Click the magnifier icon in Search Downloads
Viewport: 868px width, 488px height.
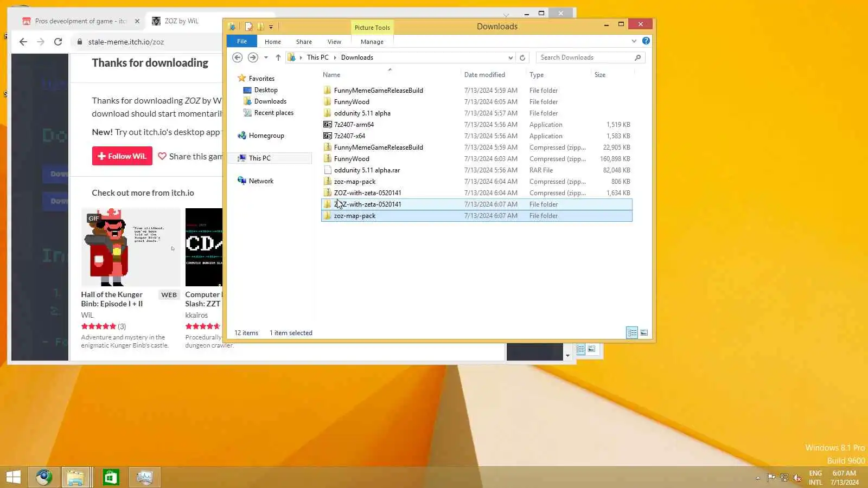[637, 57]
